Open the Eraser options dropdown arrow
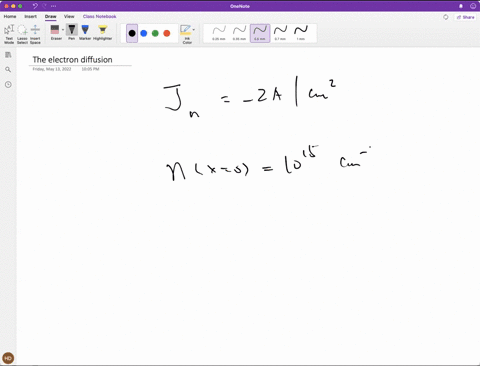The height and width of the screenshot is (366, 480). coord(63,30)
